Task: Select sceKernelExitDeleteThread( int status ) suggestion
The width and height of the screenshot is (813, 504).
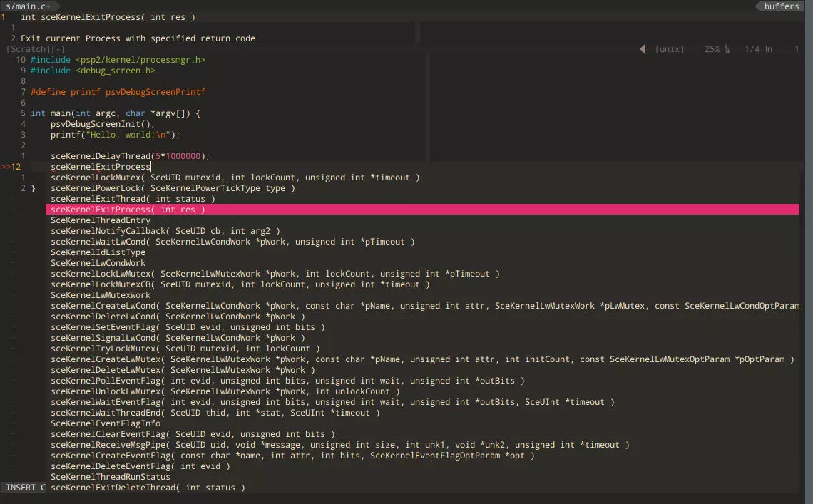Action: pyautogui.click(x=148, y=488)
